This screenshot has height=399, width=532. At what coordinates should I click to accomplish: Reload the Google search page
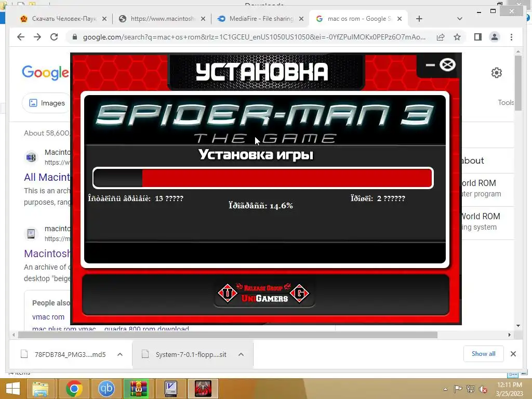point(54,37)
